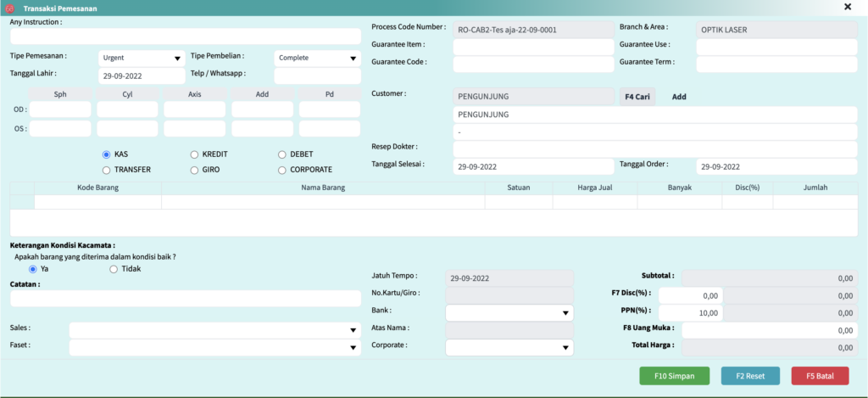868x398 pixels.
Task: Open the Tipe Pemesanan dropdown
Action: point(142,58)
